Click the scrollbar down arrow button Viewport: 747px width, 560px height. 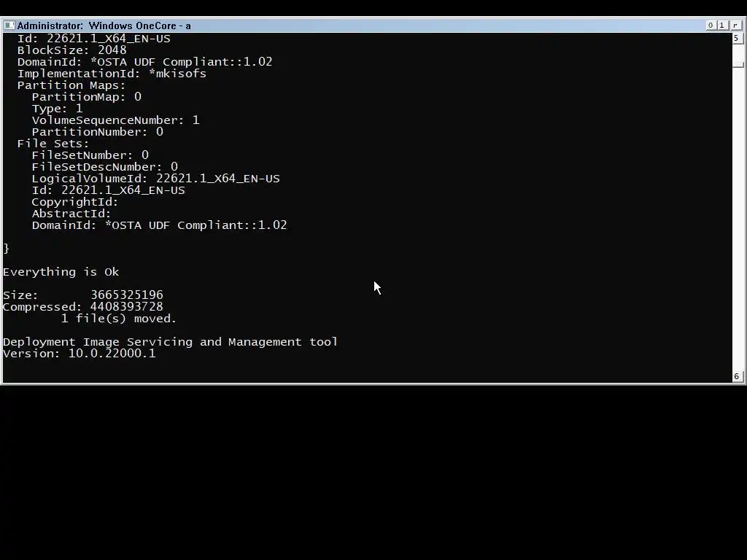[x=737, y=376]
